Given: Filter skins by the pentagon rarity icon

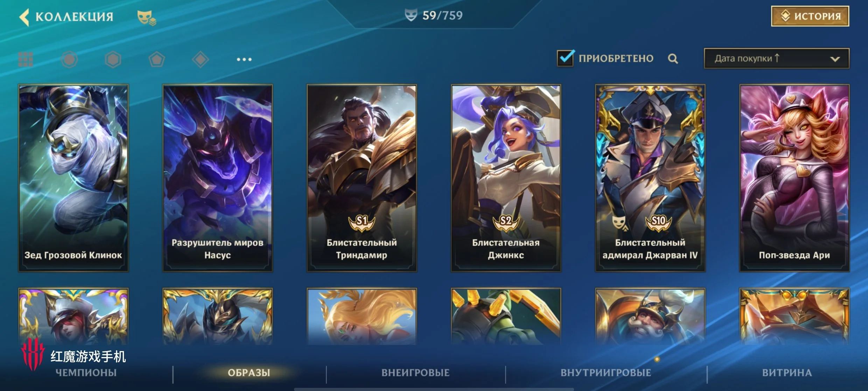Looking at the screenshot, I should 157,59.
